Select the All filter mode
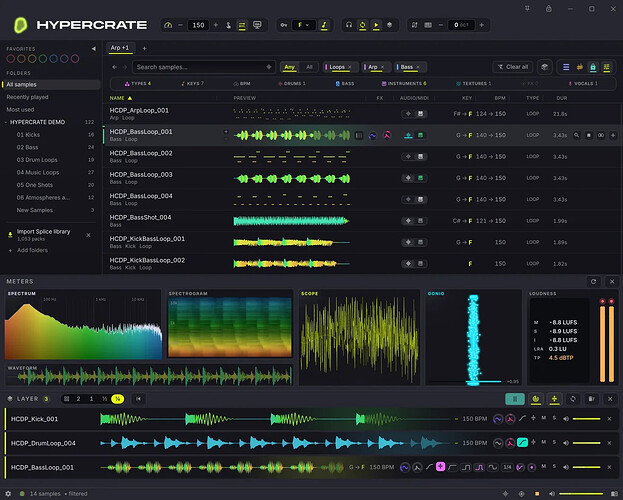The width and height of the screenshot is (623, 500). [310, 67]
